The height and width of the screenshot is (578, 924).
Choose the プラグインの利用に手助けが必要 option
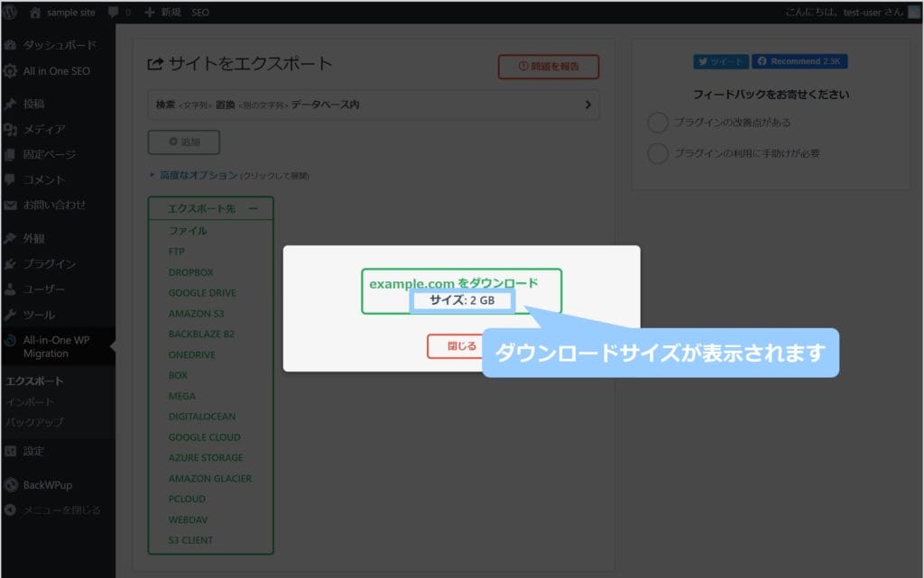point(658,153)
